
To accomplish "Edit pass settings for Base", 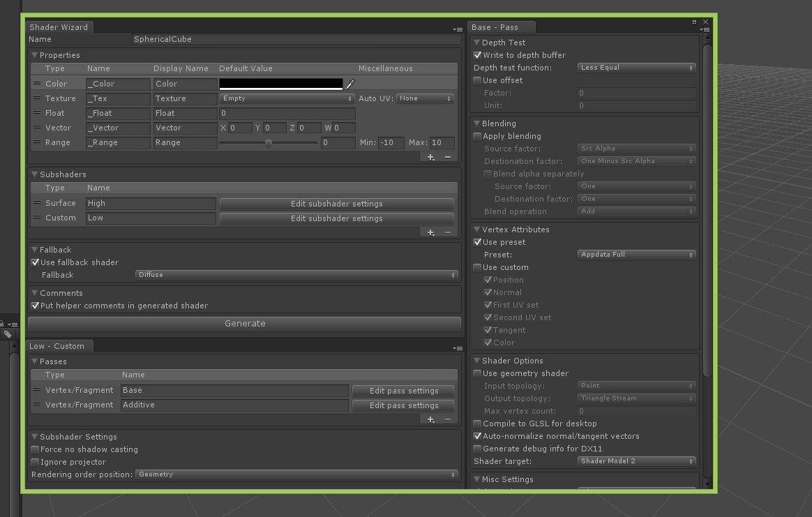I will click(x=403, y=391).
